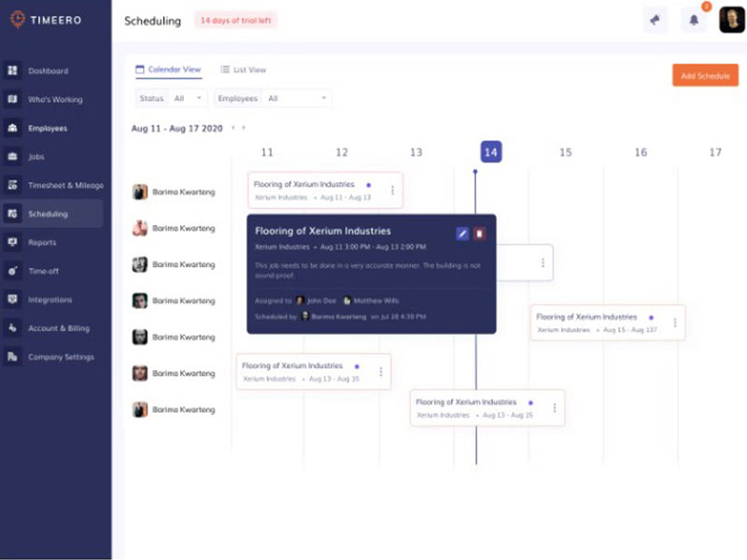This screenshot has width=747, height=560.
Task: Click the first Barima Kwarteng avatar
Action: (139, 192)
